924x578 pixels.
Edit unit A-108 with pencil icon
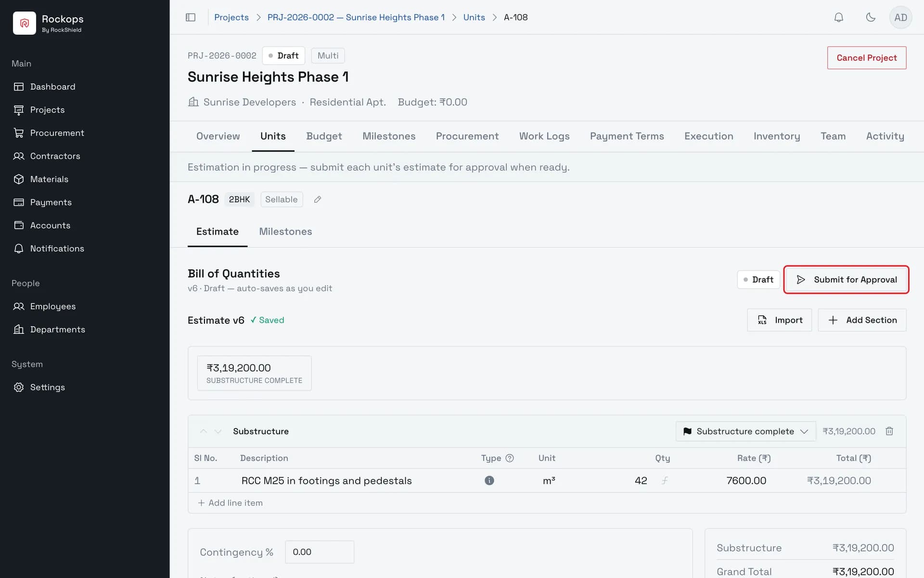[x=318, y=199]
